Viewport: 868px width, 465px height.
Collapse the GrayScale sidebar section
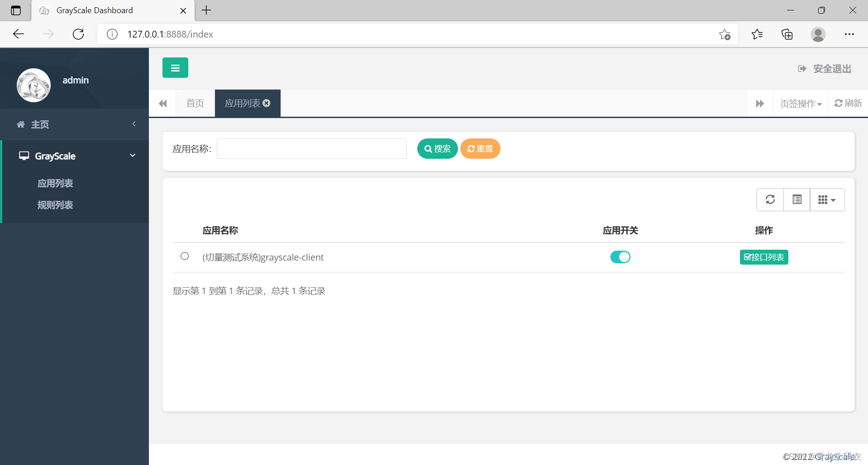(75, 156)
